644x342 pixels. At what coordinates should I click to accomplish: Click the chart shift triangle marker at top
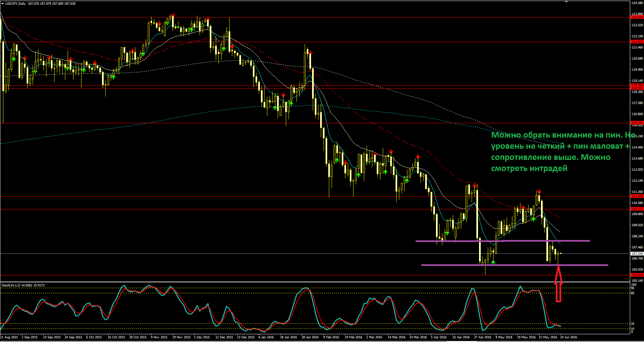567,2
